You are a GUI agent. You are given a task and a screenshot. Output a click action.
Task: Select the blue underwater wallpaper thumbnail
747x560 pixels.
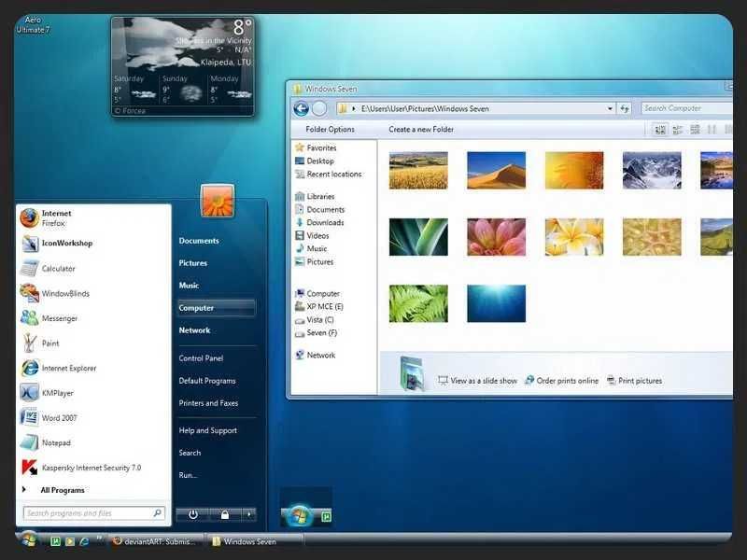(497, 304)
